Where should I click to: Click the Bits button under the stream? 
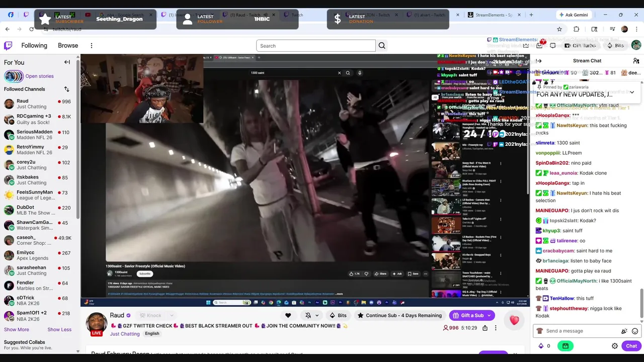pos(338,316)
